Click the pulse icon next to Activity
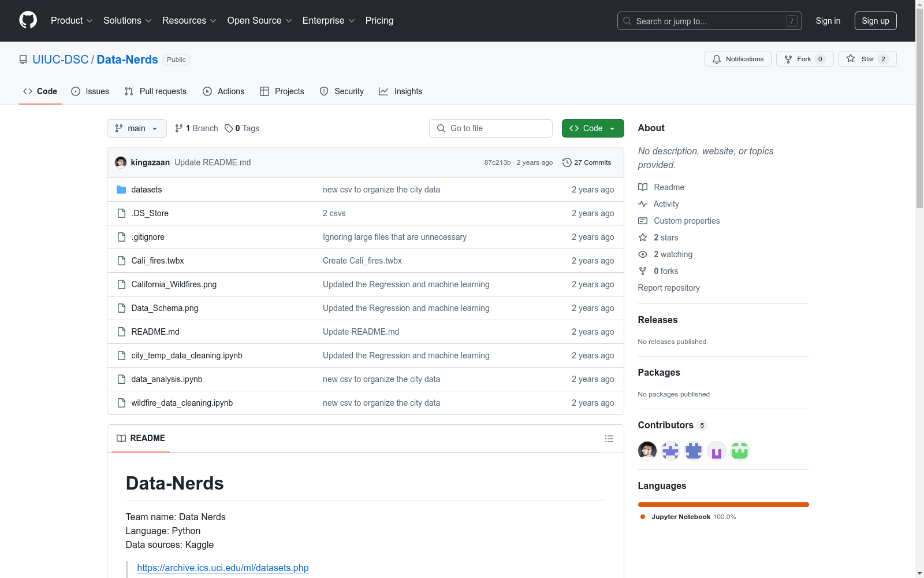This screenshot has width=924, height=578. [x=643, y=204]
